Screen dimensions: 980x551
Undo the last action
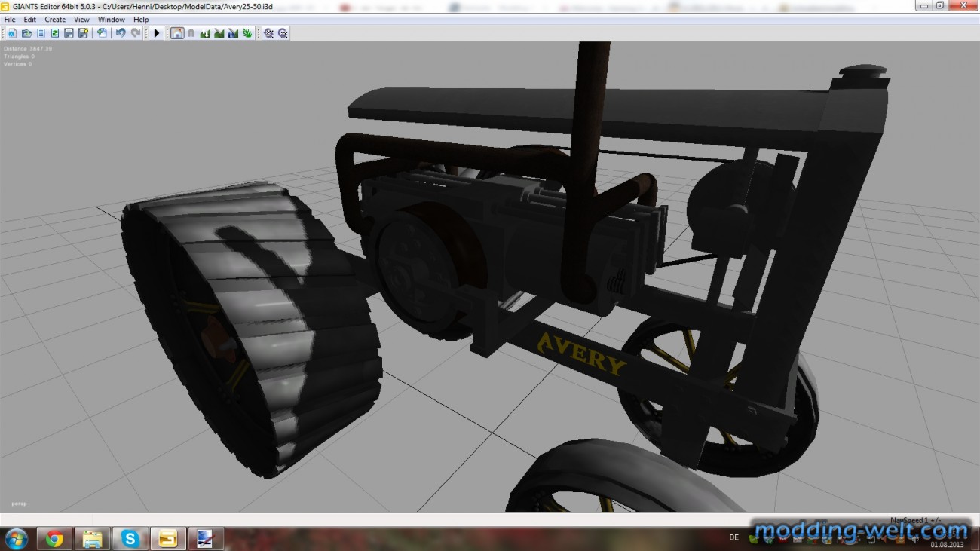[x=121, y=33]
